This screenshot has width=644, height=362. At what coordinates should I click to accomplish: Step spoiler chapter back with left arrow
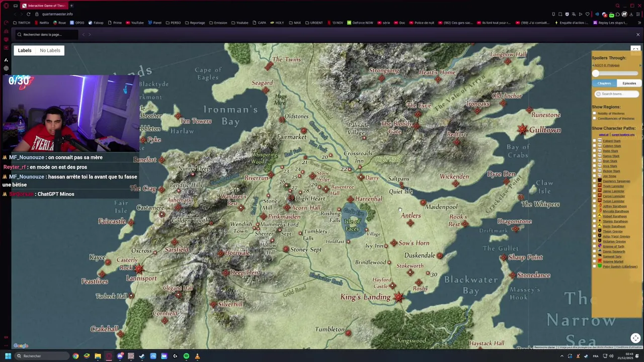(x=594, y=65)
